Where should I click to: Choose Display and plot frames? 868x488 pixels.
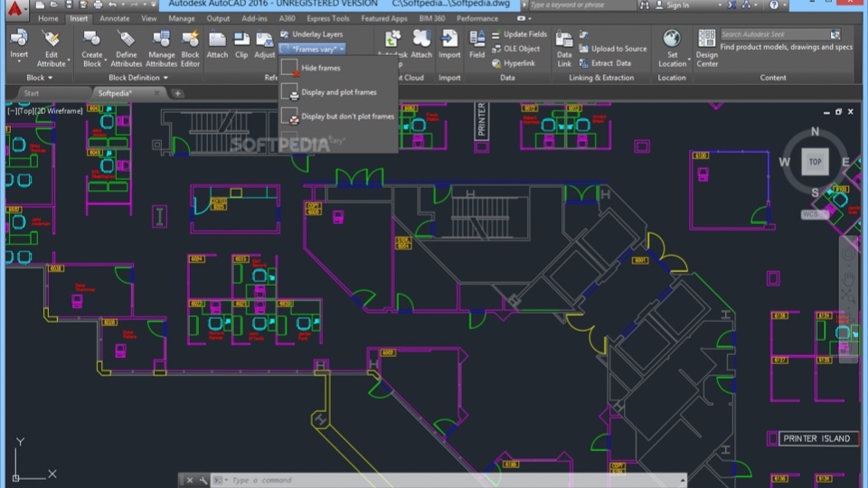click(x=338, y=92)
